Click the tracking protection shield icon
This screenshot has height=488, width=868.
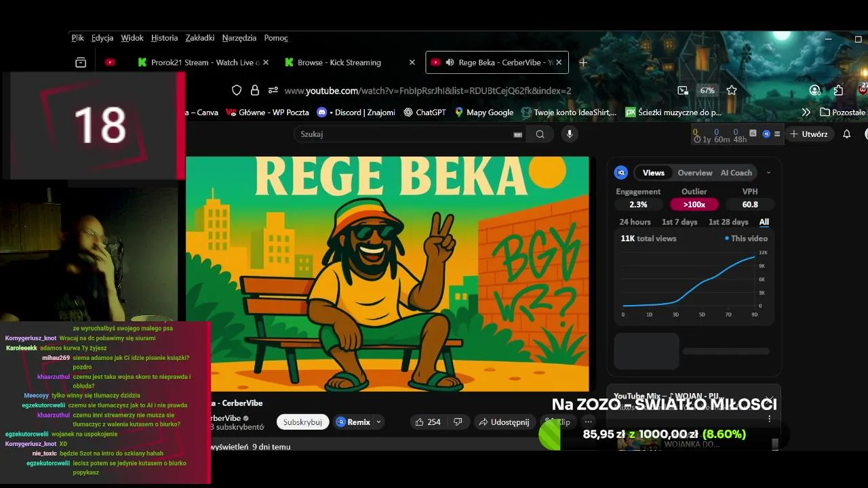click(x=237, y=90)
